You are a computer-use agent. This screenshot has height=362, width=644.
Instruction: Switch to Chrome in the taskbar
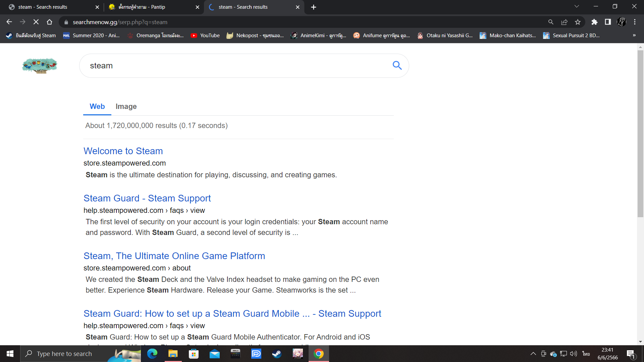click(x=319, y=354)
